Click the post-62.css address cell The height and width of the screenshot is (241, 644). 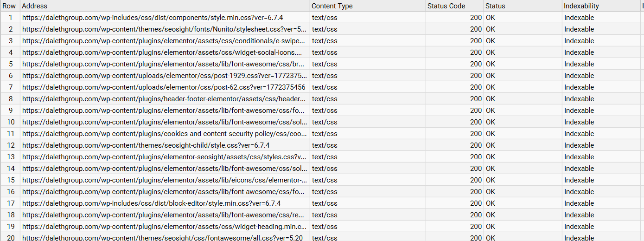[164, 87]
